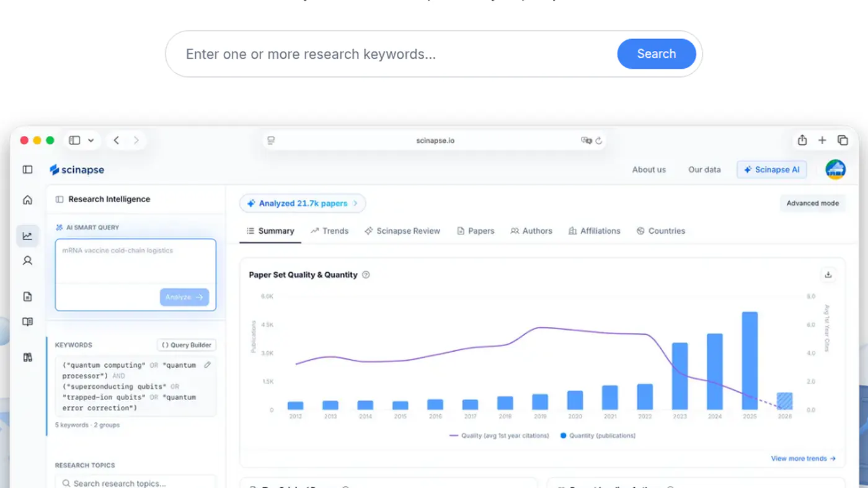Open the user profile avatar
The width and height of the screenshot is (868, 488).
click(835, 169)
